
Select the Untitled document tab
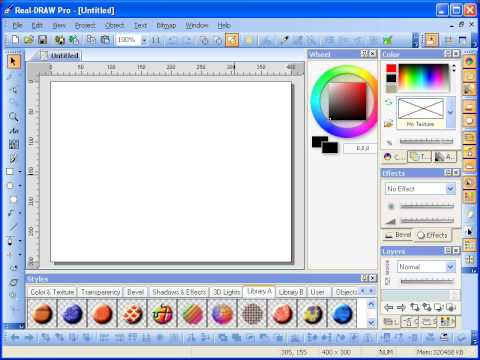click(x=61, y=56)
